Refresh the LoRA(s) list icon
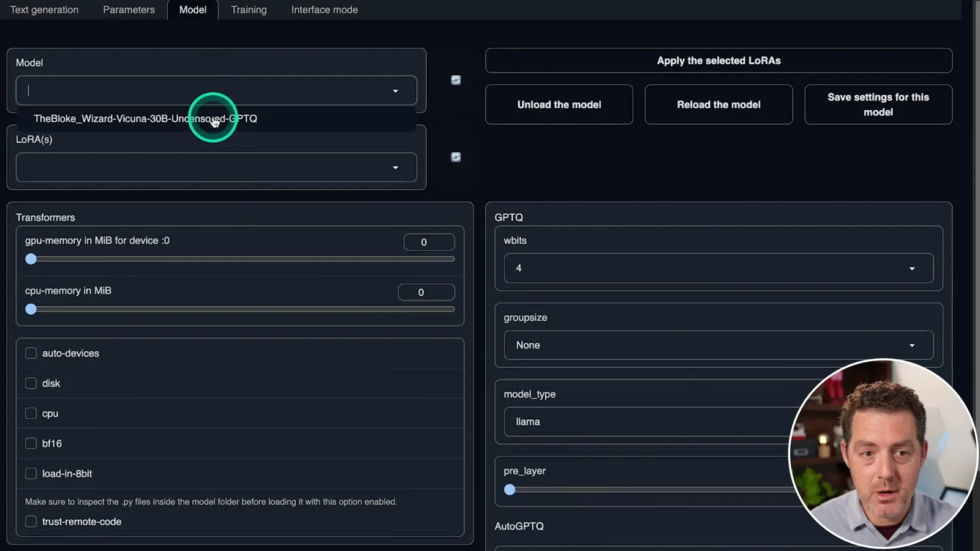 click(x=456, y=157)
